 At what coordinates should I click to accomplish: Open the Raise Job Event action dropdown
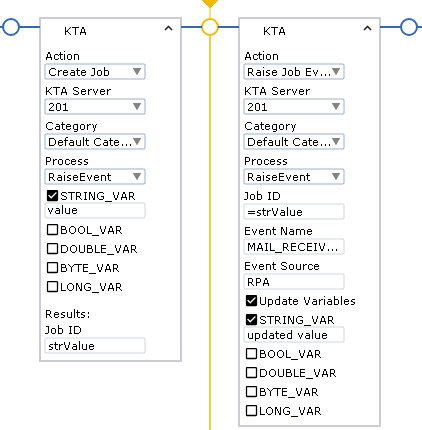294,72
